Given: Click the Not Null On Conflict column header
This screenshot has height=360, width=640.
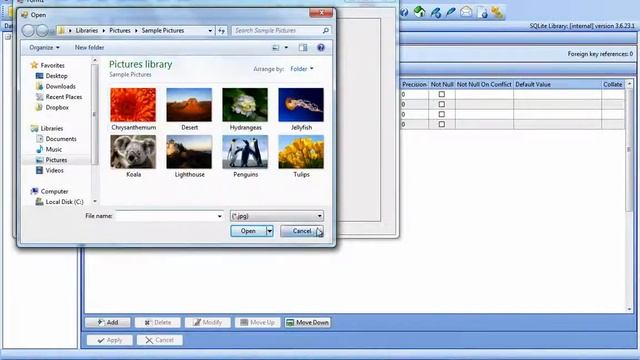Looking at the screenshot, I should coord(484,84).
